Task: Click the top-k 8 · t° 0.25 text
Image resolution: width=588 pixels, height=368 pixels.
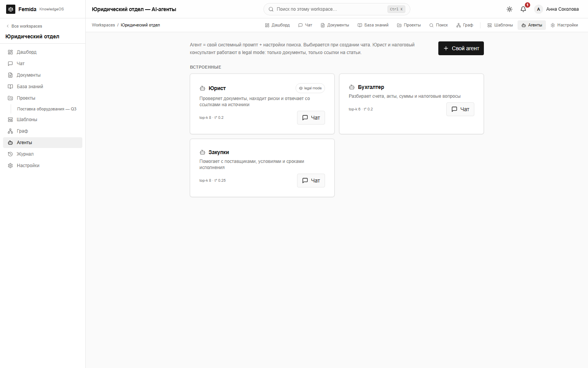Action: coord(212,181)
